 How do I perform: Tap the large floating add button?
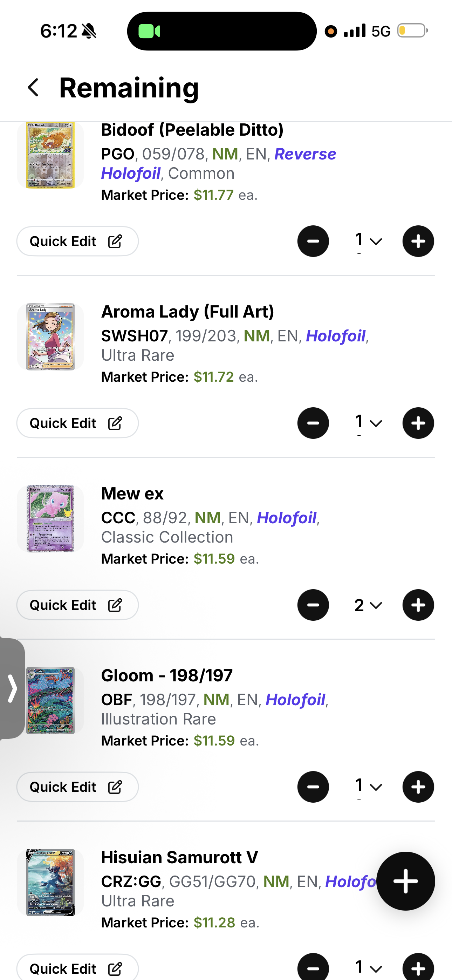(406, 881)
